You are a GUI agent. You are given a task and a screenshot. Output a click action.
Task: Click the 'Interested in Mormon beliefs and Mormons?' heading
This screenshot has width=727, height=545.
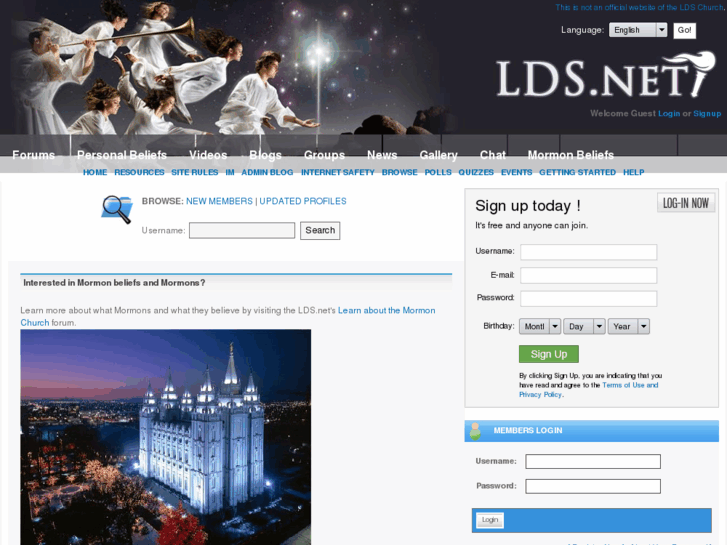coord(114,283)
